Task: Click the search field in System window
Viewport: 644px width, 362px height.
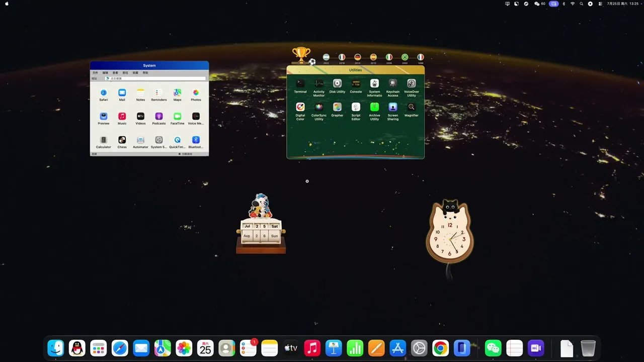Action: click(155, 78)
